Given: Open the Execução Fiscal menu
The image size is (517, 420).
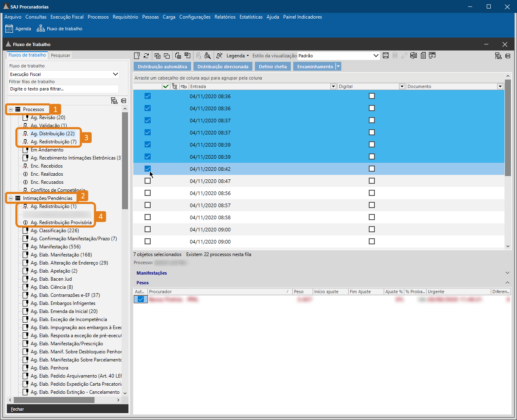Looking at the screenshot, I should pos(67,17).
